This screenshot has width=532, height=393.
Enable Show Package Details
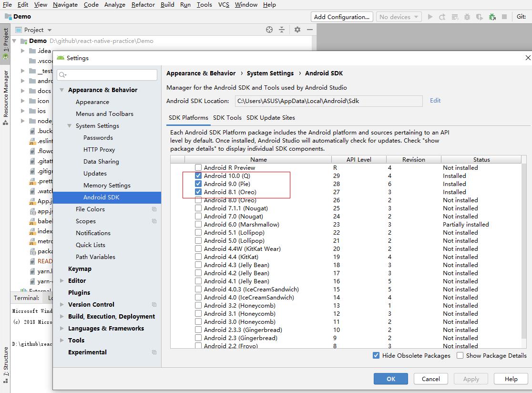pyautogui.click(x=460, y=355)
